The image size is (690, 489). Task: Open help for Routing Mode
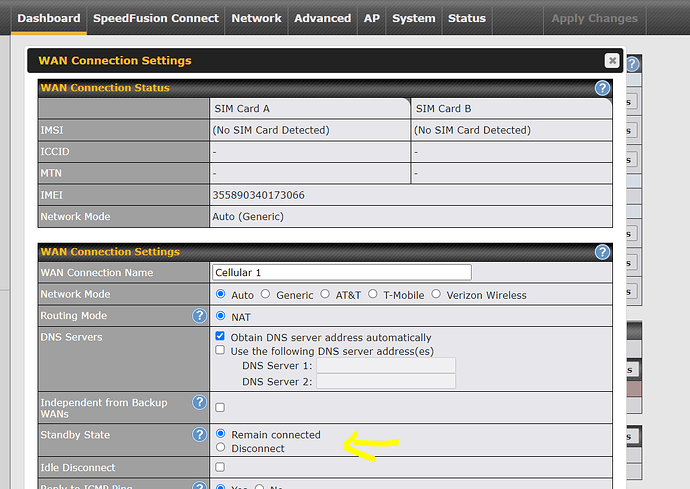[199, 316]
